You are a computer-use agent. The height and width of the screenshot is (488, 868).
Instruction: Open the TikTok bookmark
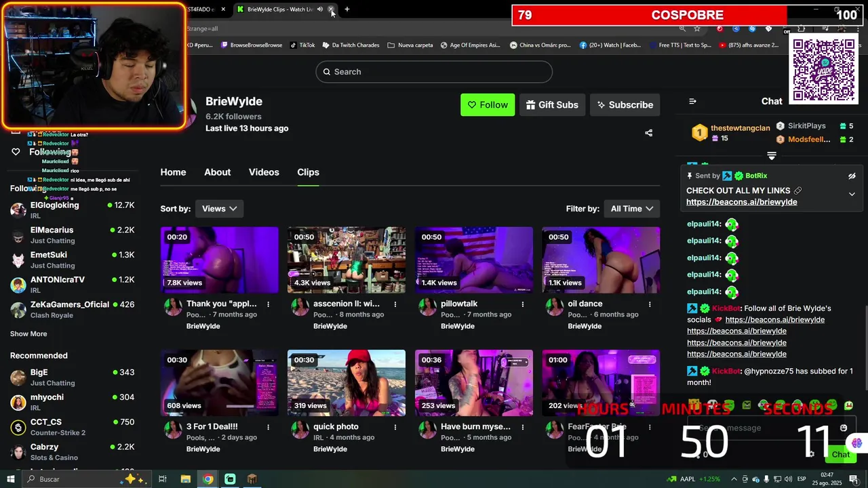coord(302,45)
